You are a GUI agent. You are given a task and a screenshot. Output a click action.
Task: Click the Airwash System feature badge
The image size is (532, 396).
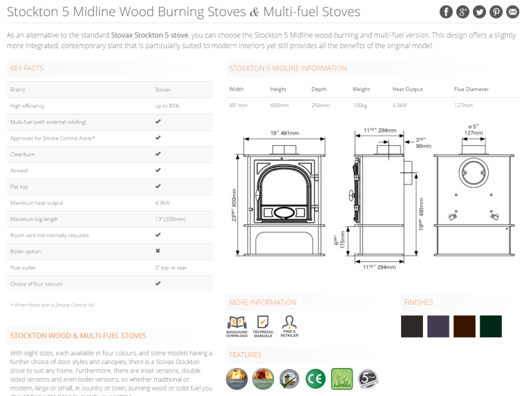(x=237, y=379)
